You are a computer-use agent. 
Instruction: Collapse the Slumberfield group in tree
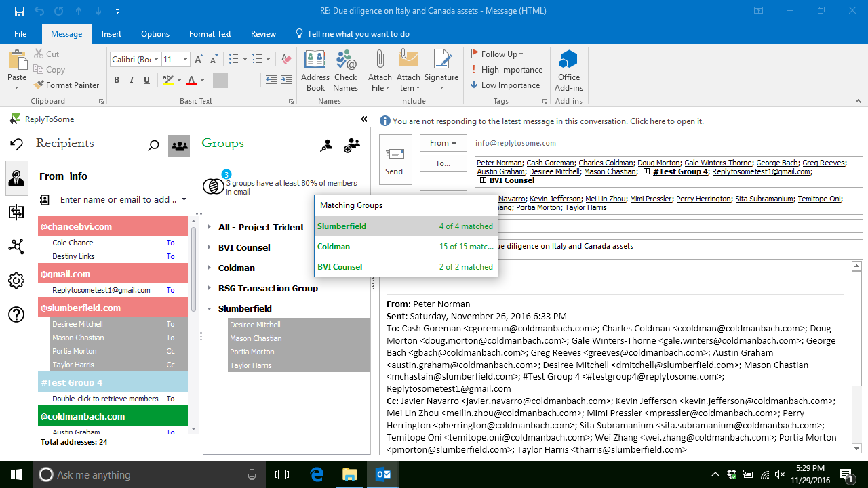(210, 308)
